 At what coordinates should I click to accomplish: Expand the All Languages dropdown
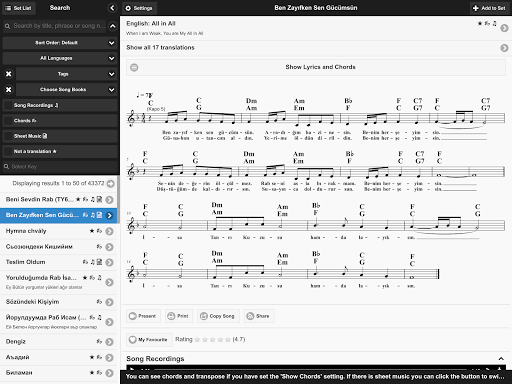coord(60,58)
